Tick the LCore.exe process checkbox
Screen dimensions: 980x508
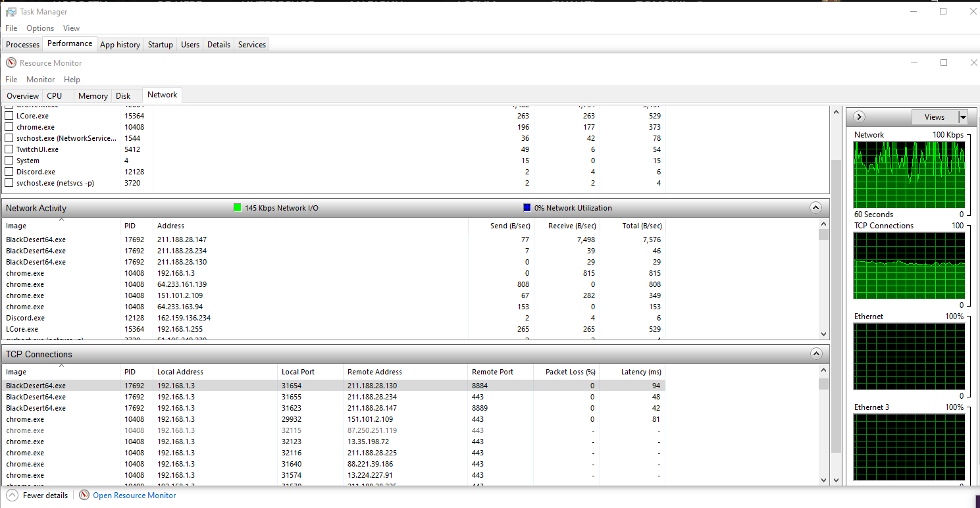click(9, 116)
